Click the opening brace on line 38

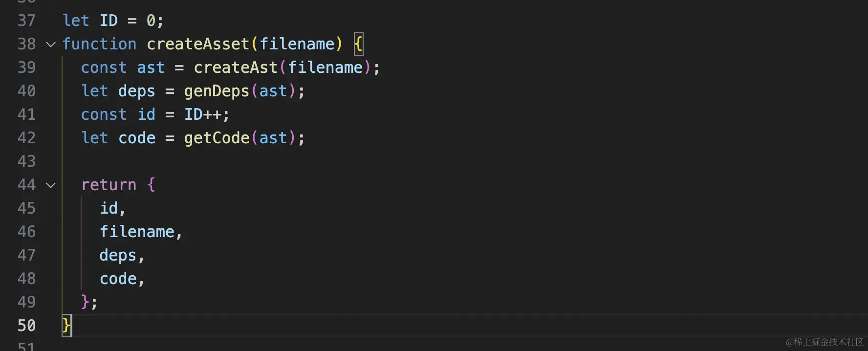pyautogui.click(x=358, y=44)
